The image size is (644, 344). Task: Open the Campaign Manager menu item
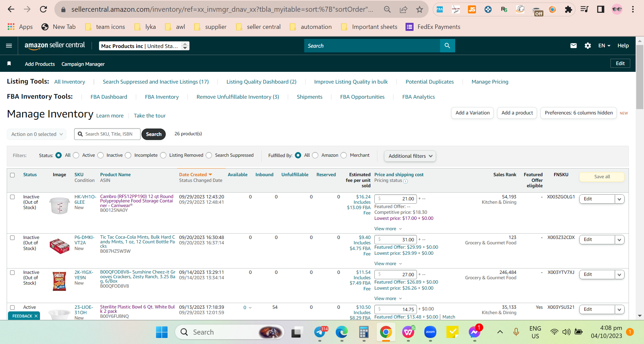[83, 64]
